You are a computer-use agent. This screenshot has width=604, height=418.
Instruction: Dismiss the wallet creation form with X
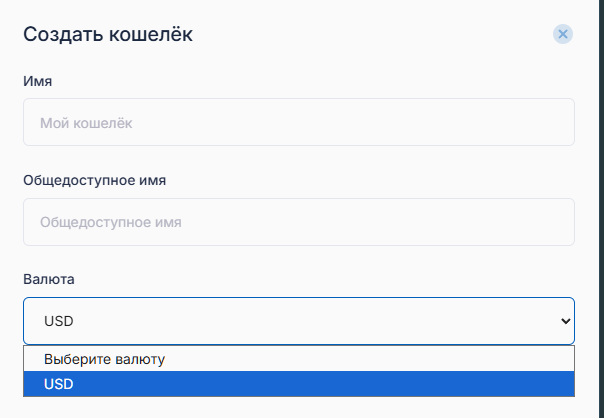563,34
